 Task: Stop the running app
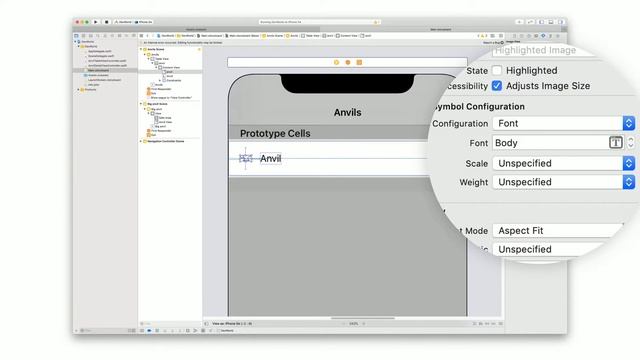(x=107, y=22)
